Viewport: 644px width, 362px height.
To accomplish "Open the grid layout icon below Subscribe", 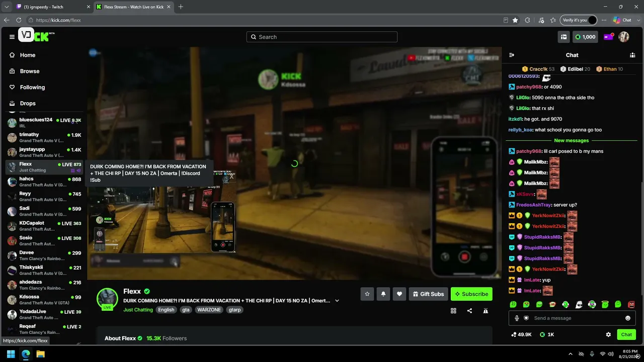I will [x=453, y=311].
